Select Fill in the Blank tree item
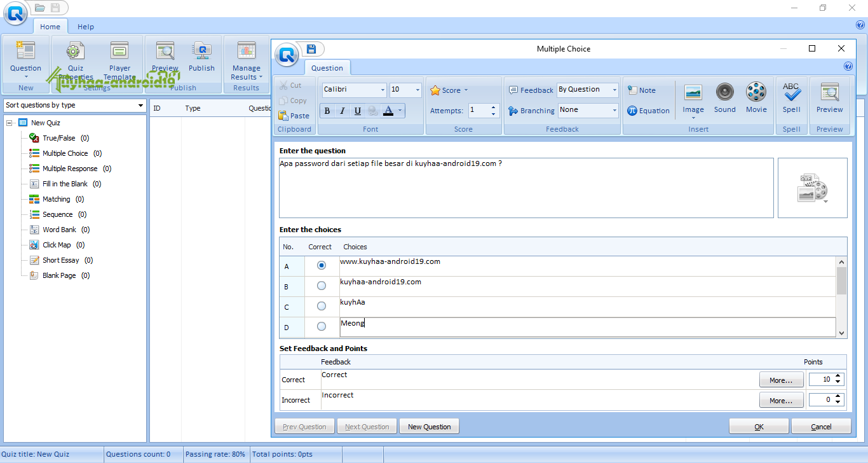 coord(65,184)
